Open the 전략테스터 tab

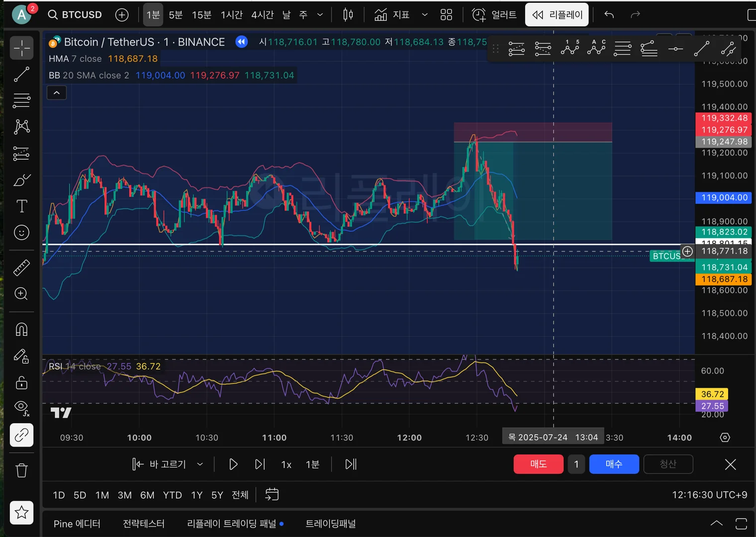point(144,524)
